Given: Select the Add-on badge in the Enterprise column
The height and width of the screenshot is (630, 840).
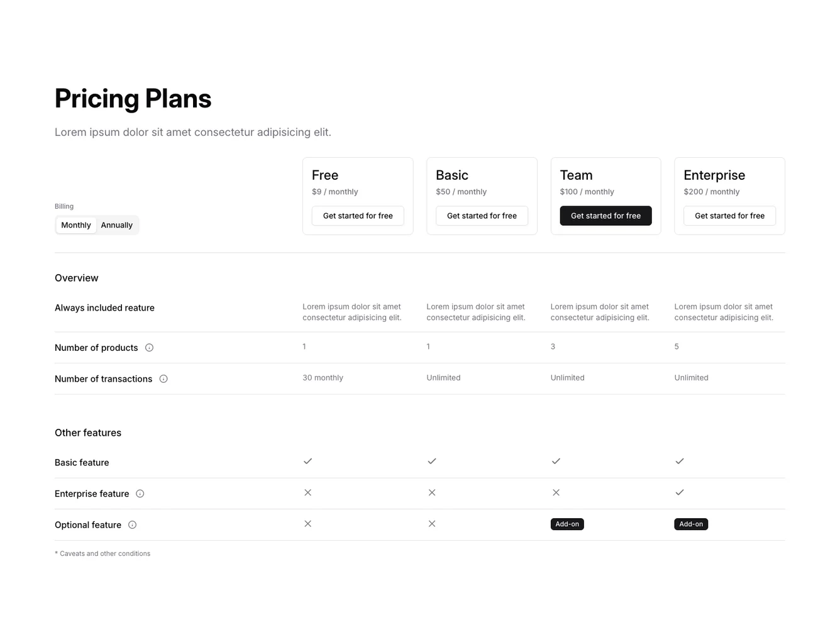Looking at the screenshot, I should (691, 524).
